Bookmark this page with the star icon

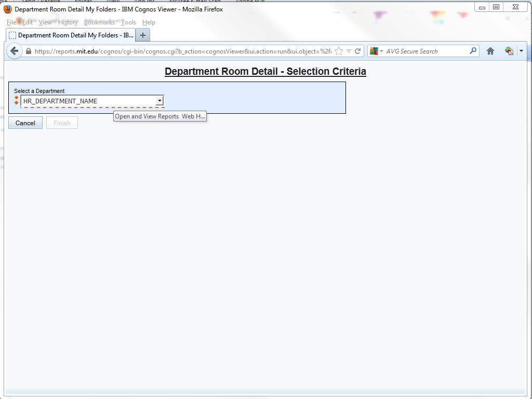tap(339, 51)
